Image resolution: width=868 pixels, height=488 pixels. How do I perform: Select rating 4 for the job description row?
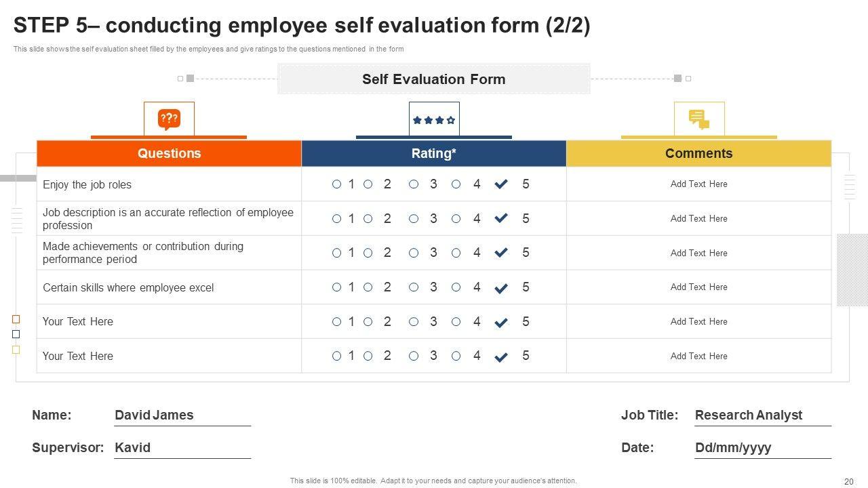(x=456, y=218)
